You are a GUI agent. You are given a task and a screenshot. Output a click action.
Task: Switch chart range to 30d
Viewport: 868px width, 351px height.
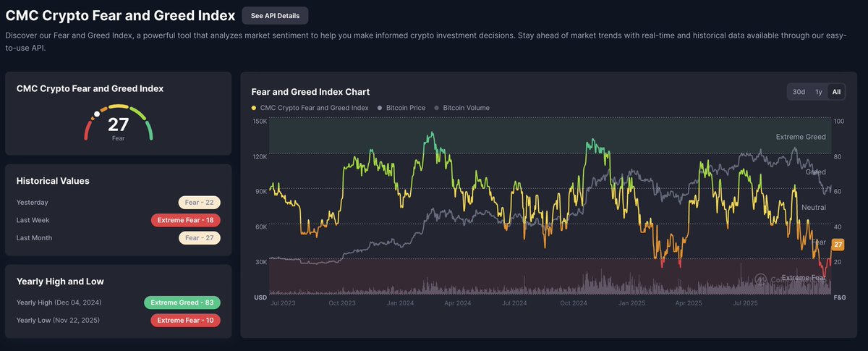(799, 92)
